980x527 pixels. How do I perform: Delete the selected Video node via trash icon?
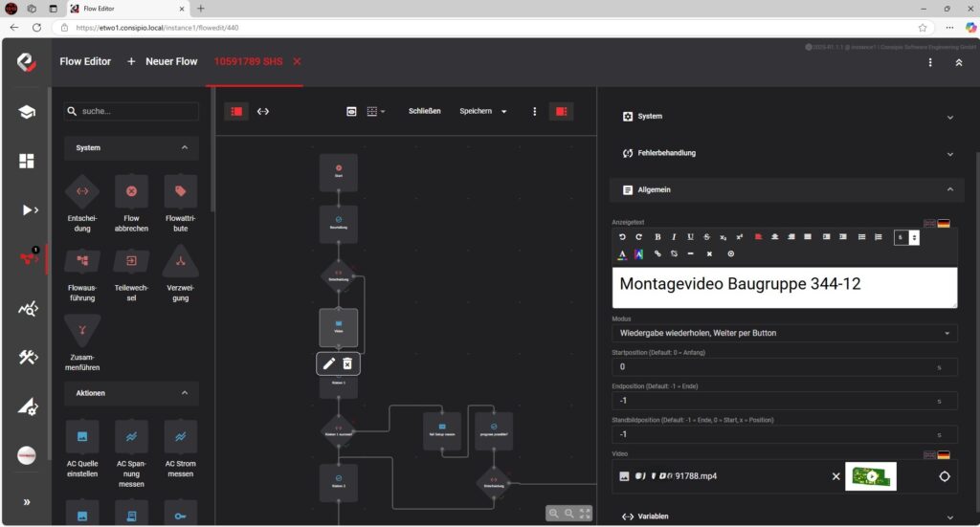[348, 363]
